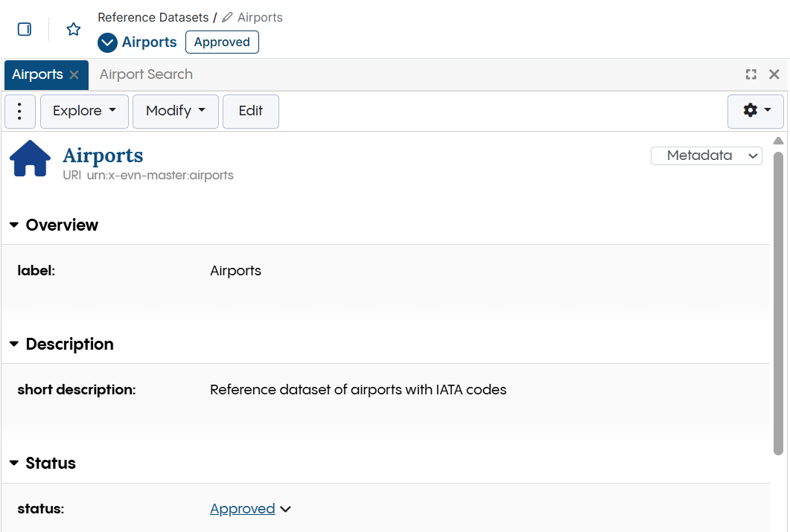The width and height of the screenshot is (790, 532).
Task: Click the vertical scrollbar
Action: (x=779, y=298)
